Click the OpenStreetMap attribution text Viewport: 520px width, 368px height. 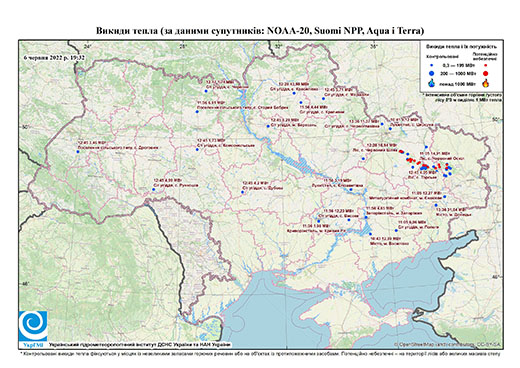[x=448, y=344]
